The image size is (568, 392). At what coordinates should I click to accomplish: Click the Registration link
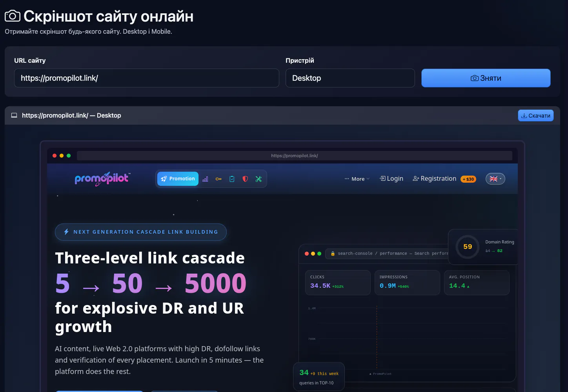point(435,178)
